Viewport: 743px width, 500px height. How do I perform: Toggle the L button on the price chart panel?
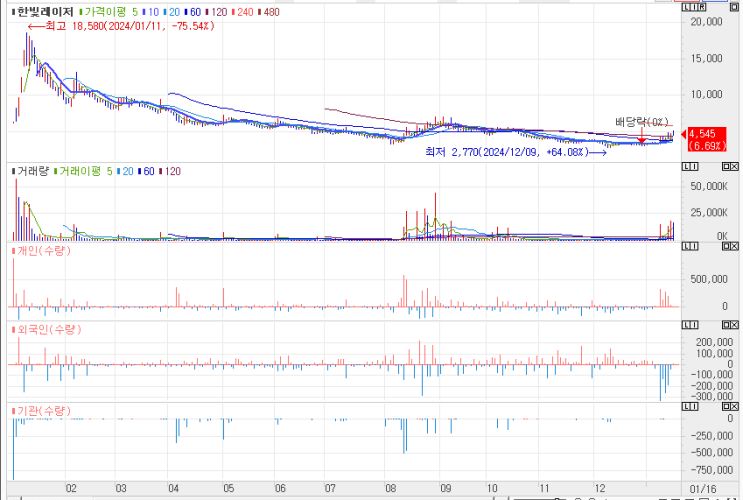click(685, 8)
